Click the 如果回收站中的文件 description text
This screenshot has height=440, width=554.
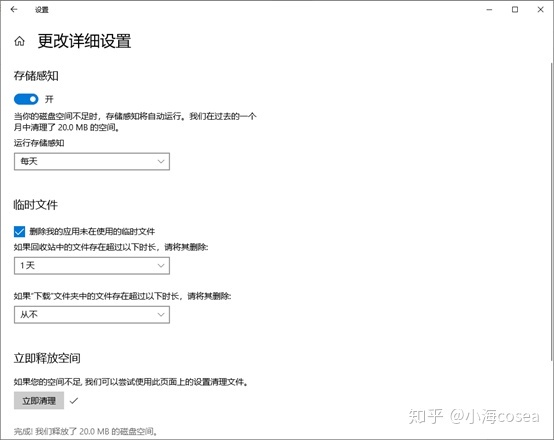click(x=111, y=247)
